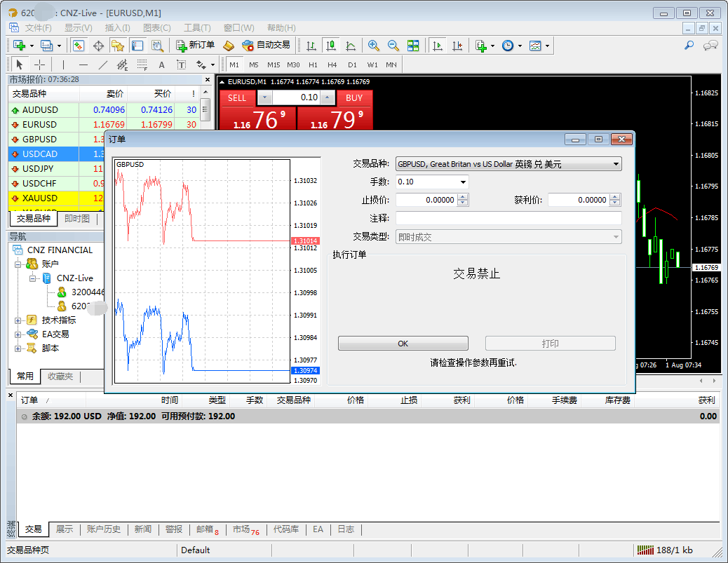Switch timeframe to W1
Image resolution: width=728 pixels, height=563 pixels.
click(372, 65)
